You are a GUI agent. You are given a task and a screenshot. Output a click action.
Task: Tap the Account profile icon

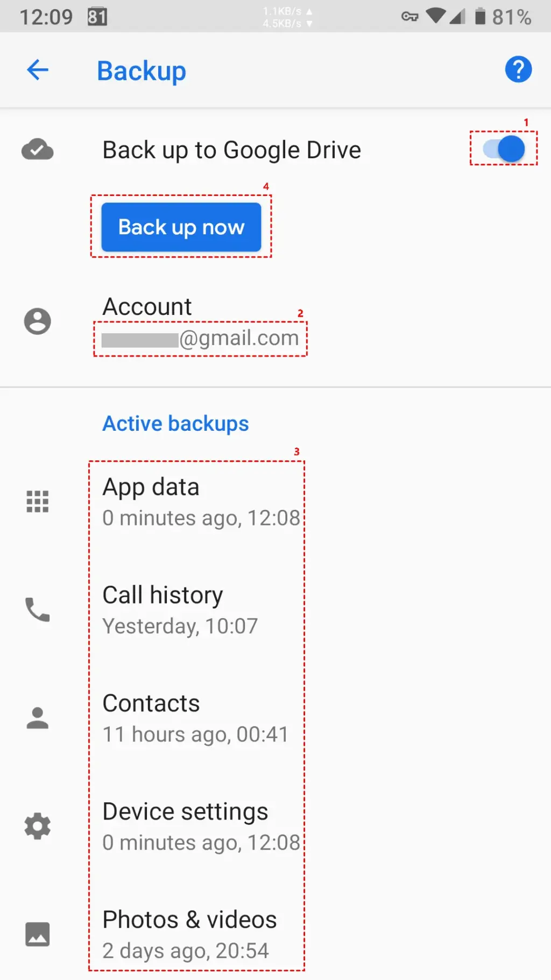point(37,320)
